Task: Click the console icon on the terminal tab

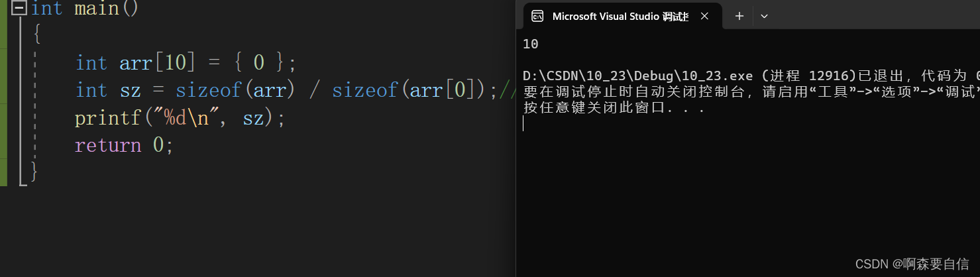Action: pyautogui.click(x=538, y=17)
